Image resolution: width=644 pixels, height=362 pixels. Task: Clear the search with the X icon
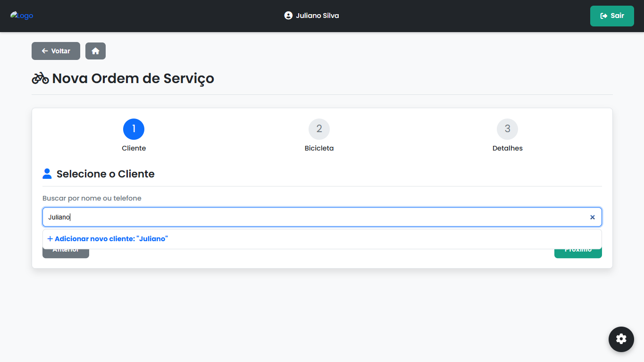pos(593,217)
